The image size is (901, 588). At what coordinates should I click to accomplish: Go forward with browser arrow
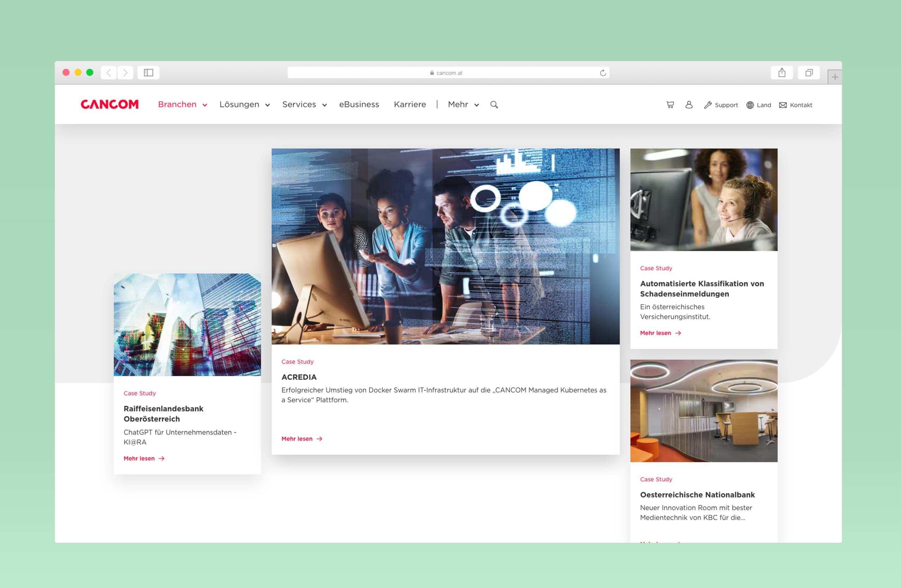[125, 72]
